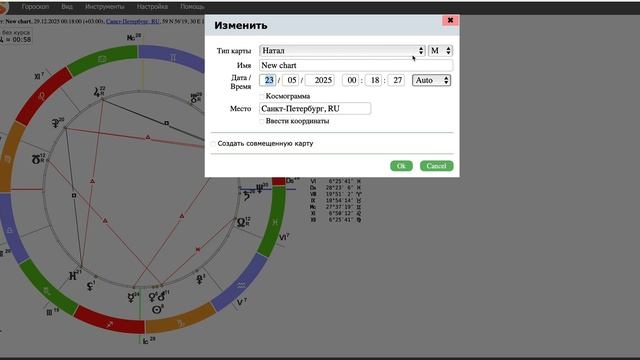Click the Ic 28 label at chart bottom
Screen dimensions: 640x360
point(149,340)
